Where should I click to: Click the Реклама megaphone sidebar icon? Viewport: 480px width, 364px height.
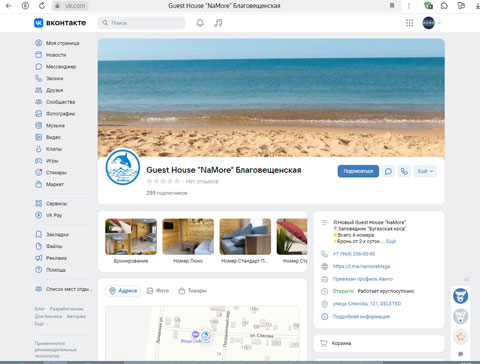(x=39, y=258)
